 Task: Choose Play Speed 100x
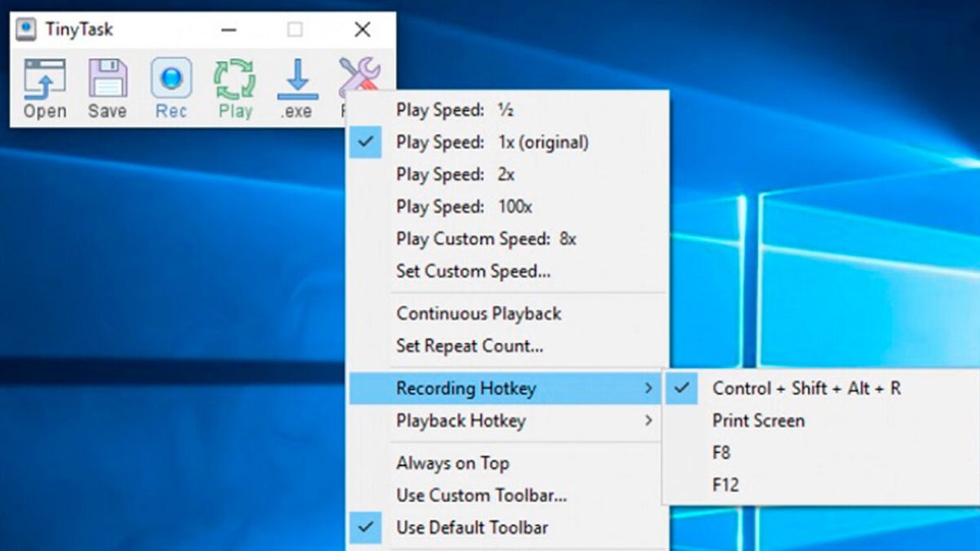tap(508, 207)
